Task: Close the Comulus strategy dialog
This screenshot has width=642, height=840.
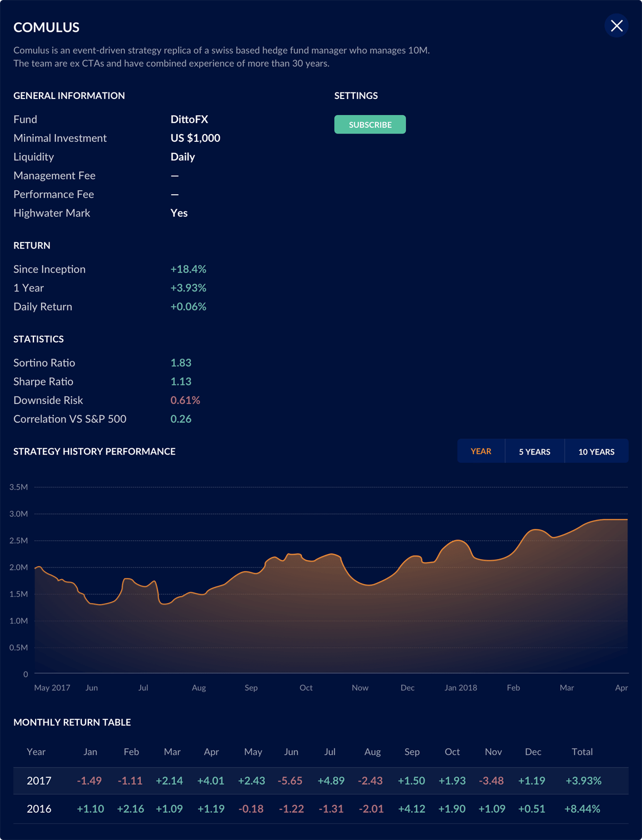Action: coord(616,26)
